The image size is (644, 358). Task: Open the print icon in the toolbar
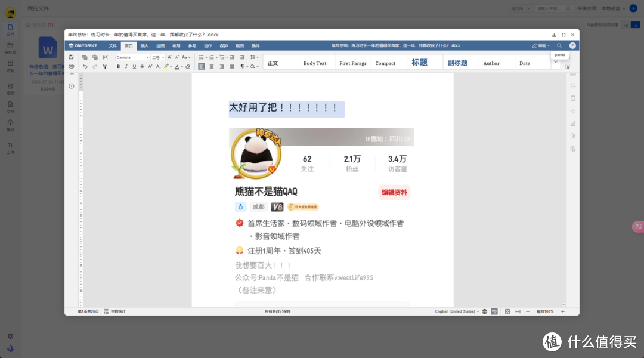point(72,66)
